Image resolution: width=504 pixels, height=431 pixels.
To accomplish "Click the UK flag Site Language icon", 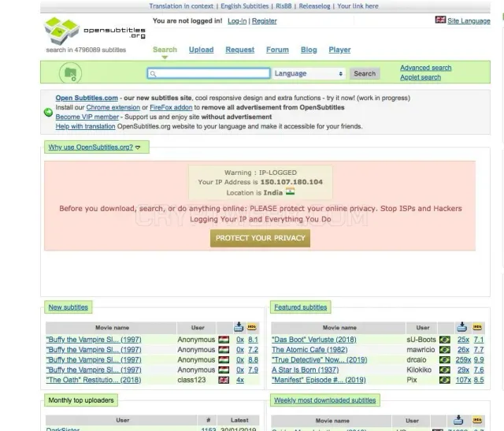I will click(440, 20).
